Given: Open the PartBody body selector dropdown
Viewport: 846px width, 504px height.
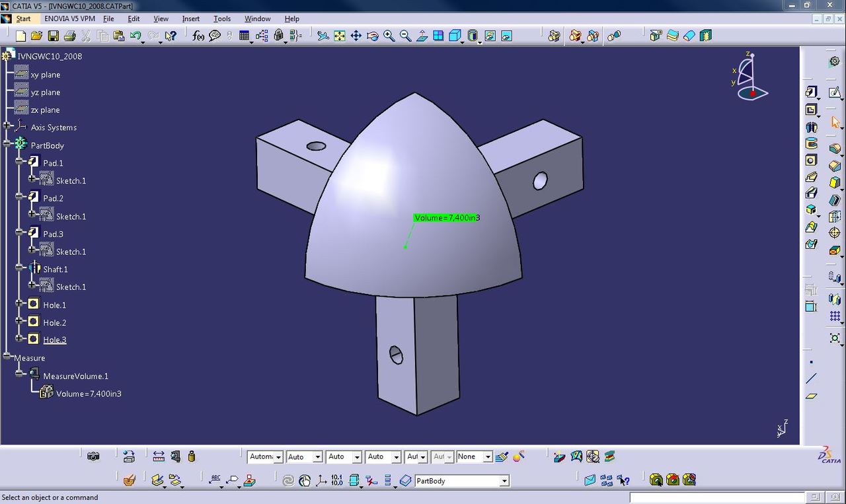Looking at the screenshot, I should (504, 481).
